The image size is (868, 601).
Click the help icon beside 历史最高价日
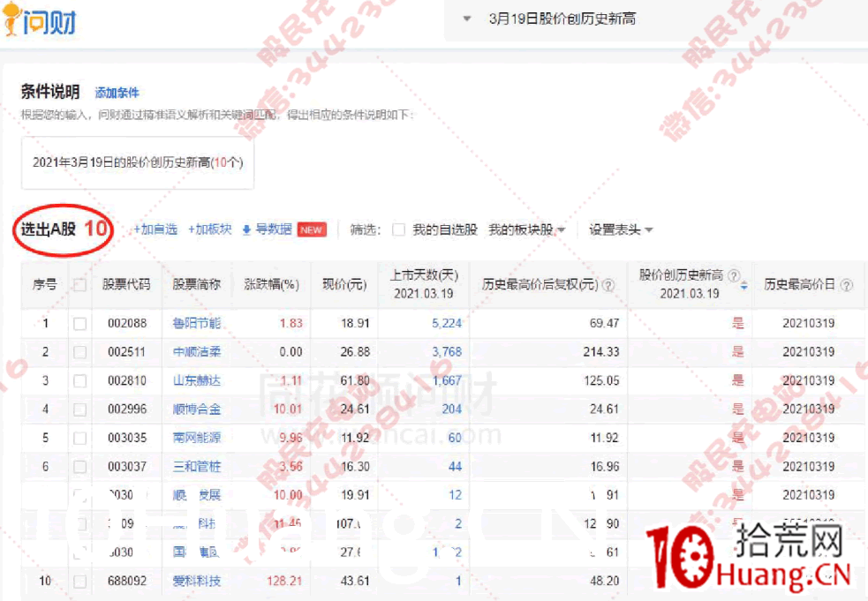coord(846,285)
